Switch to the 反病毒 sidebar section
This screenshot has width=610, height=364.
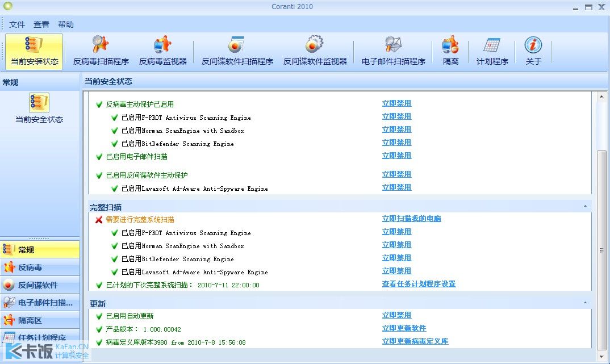[40, 267]
